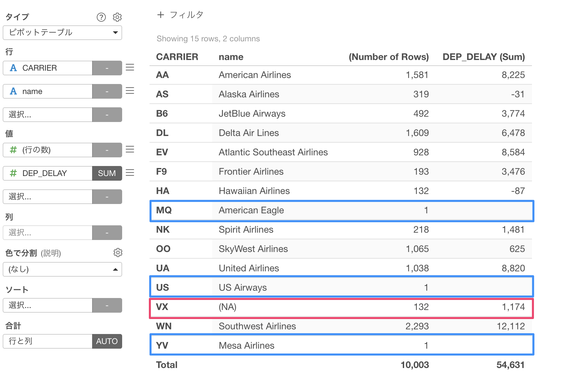This screenshot has width=566, height=392.
Task: Select the OO carrier cell
Action: 163,249
